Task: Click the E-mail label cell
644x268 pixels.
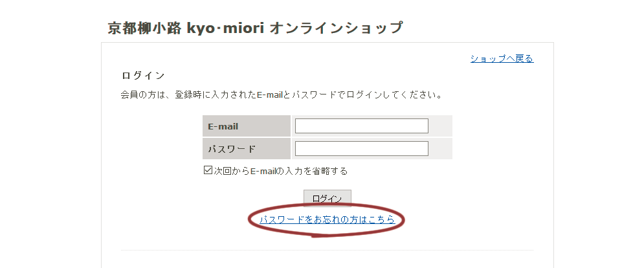Action: (247, 126)
